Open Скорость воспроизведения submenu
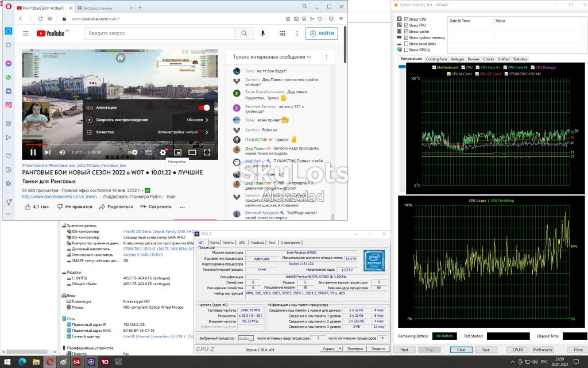The height and width of the screenshot is (368, 588). pyautogui.click(x=150, y=120)
